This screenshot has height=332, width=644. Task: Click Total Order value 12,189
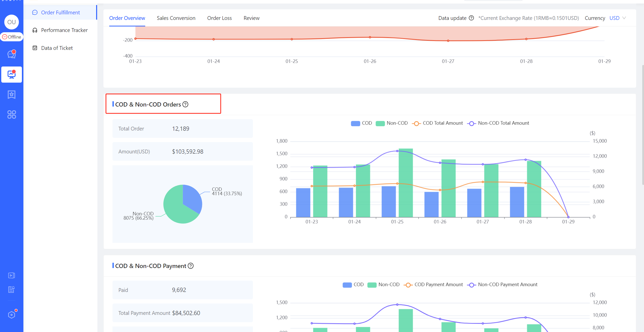point(181,129)
